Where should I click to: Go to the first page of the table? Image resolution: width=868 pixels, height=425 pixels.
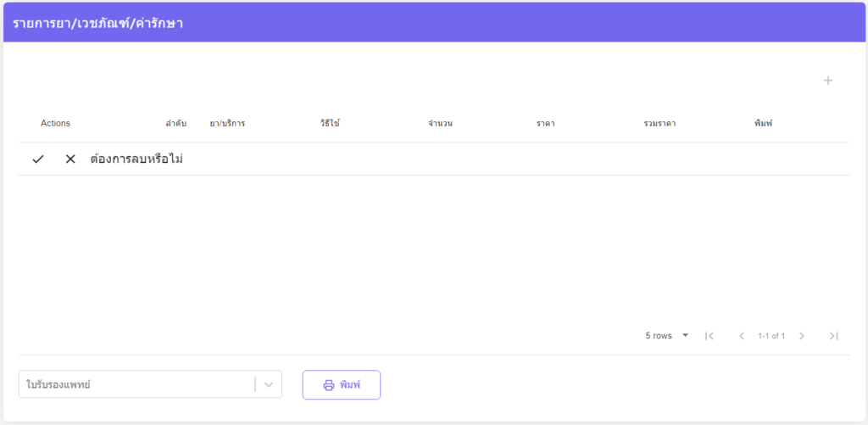709,336
